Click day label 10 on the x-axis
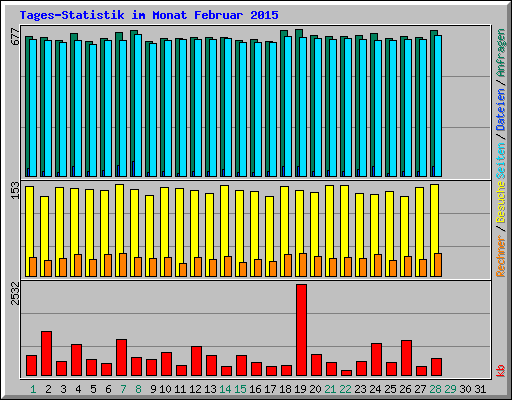 point(165,389)
